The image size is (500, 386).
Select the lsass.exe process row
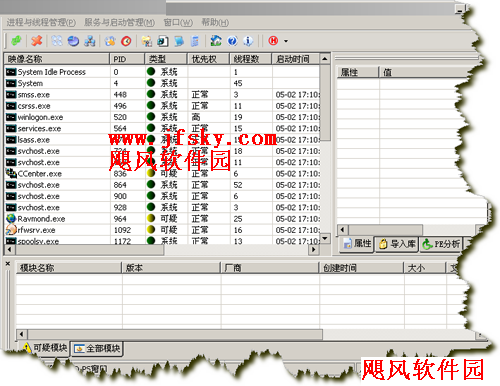tap(162, 140)
